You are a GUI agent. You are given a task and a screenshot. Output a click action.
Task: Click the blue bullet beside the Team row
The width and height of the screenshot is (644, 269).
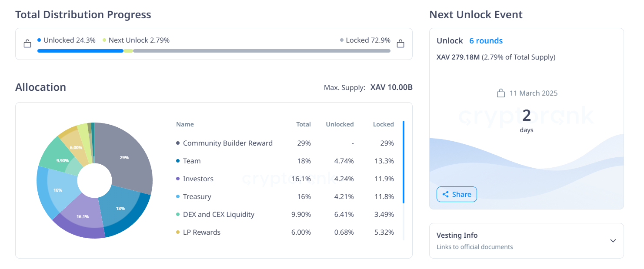[177, 161]
